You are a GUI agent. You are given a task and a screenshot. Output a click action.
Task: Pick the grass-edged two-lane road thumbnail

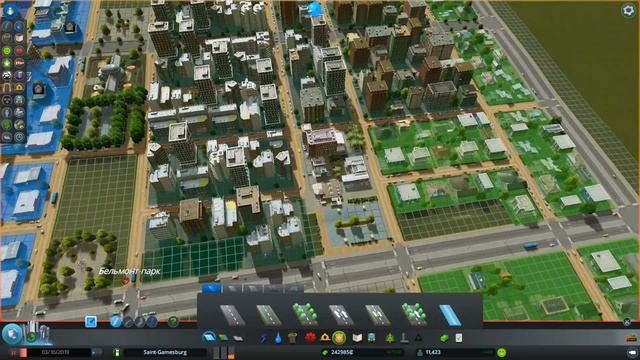(269, 314)
